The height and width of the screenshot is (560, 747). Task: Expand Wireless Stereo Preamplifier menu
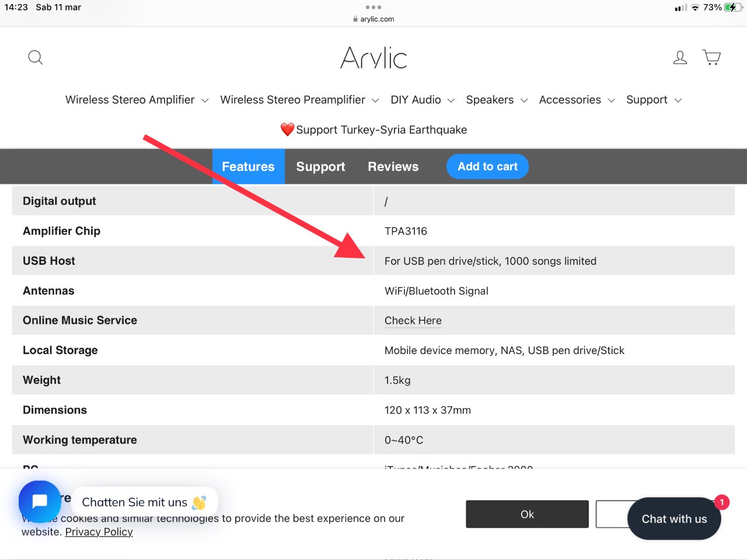(299, 100)
